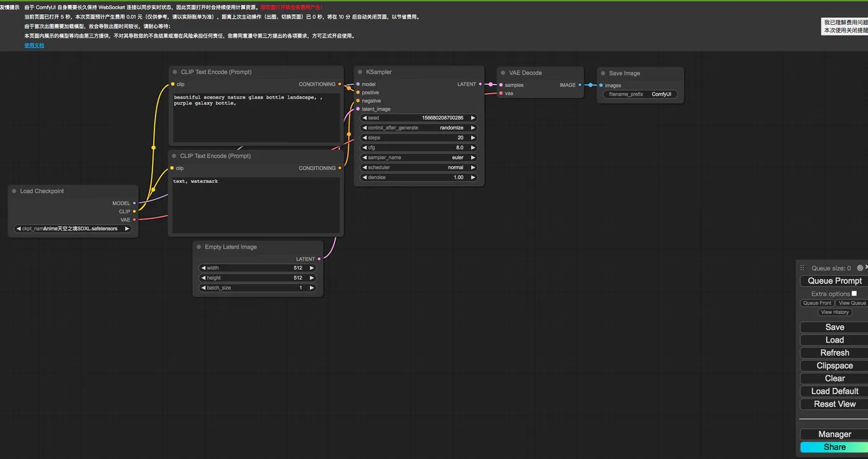
Task: Click the samples input port on VAE Decode
Action: point(501,85)
